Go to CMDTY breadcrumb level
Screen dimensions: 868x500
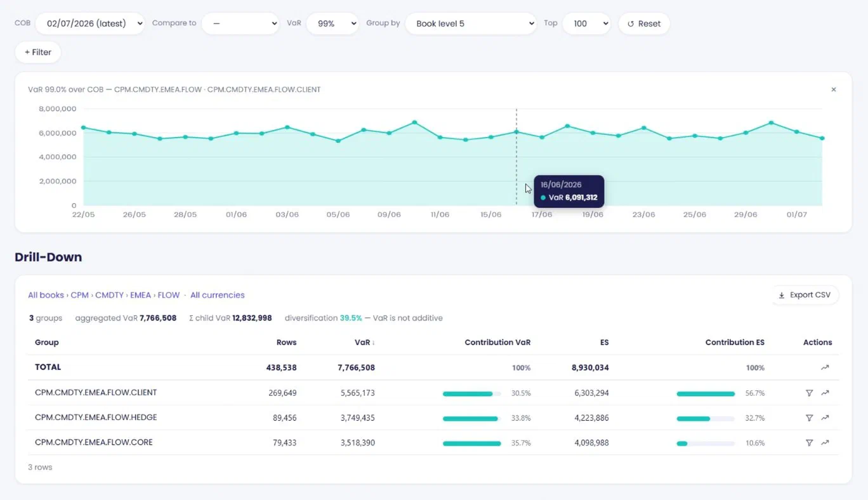coord(109,295)
